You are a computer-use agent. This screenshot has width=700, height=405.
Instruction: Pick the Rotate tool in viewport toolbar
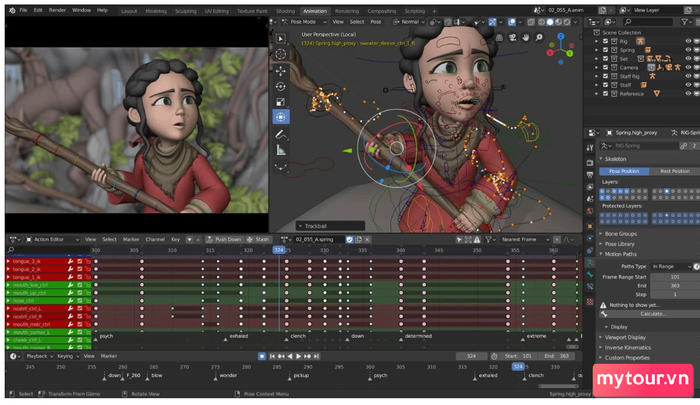coord(280,86)
